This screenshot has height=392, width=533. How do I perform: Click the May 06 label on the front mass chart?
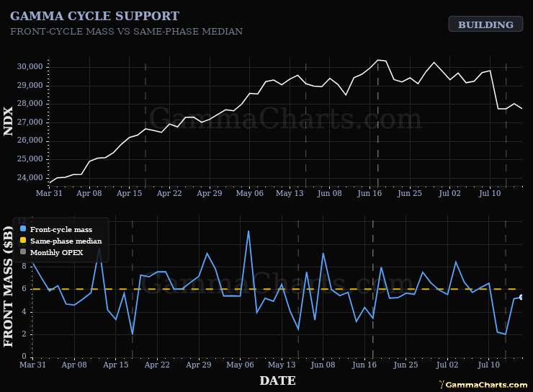[x=240, y=365]
